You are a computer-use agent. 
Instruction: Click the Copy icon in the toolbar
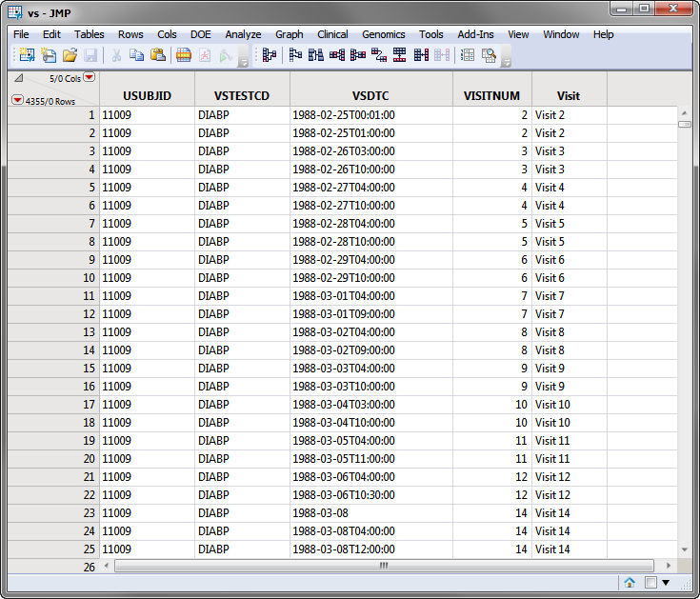tap(137, 55)
